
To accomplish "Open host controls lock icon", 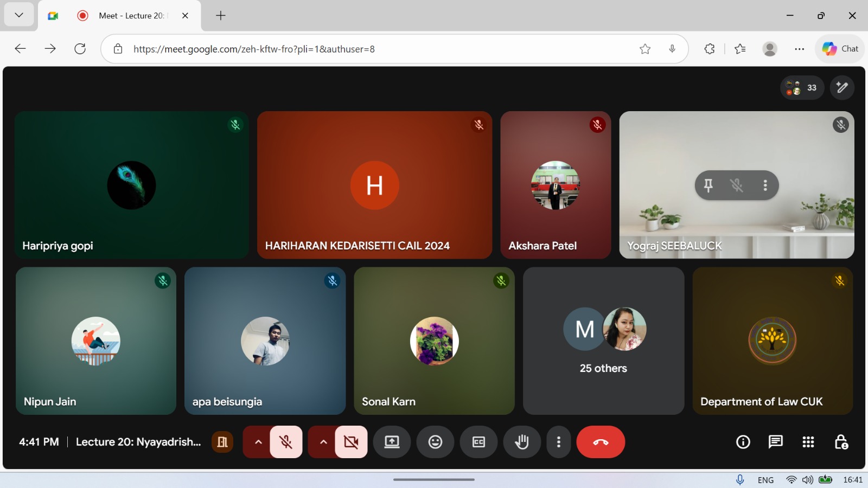I will click(x=841, y=442).
